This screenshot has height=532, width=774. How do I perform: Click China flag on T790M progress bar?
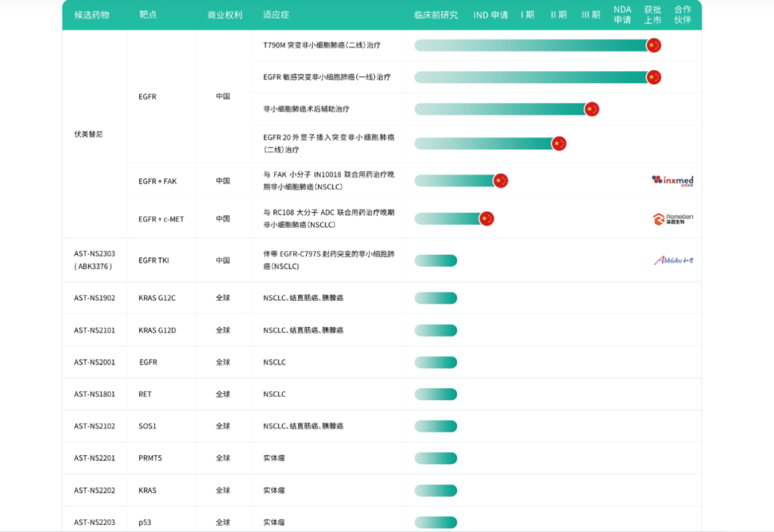[653, 45]
